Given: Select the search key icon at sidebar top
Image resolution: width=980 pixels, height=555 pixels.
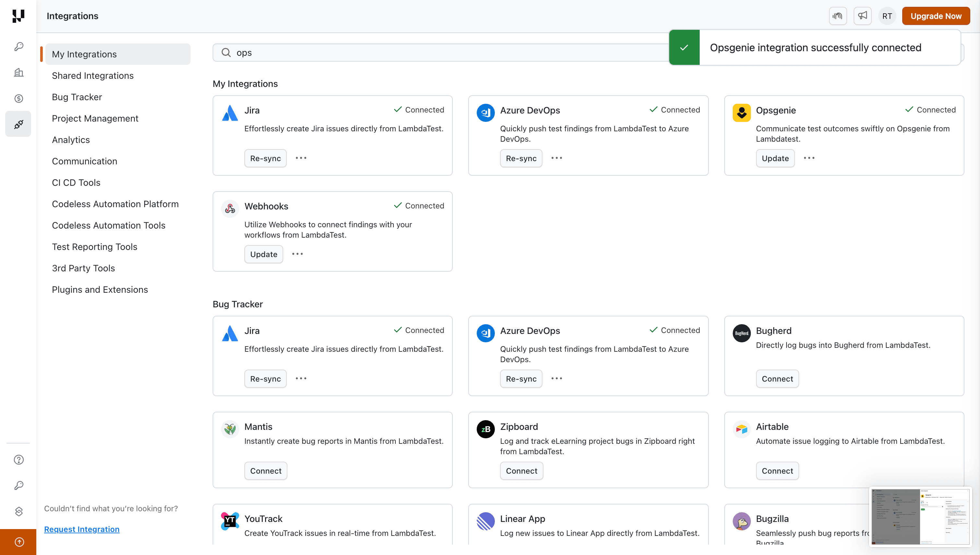Looking at the screenshot, I should click(18, 46).
